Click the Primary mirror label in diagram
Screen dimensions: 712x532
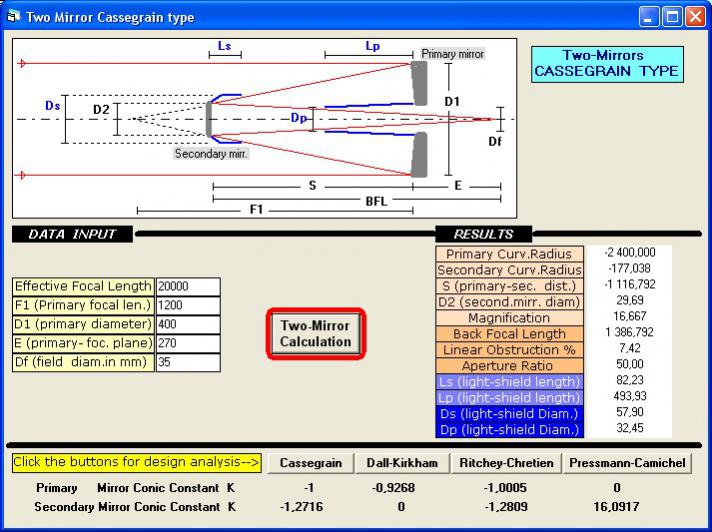click(x=452, y=54)
